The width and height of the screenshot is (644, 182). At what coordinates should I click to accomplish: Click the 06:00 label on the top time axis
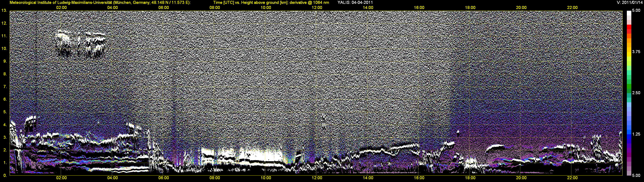tap(164, 8)
